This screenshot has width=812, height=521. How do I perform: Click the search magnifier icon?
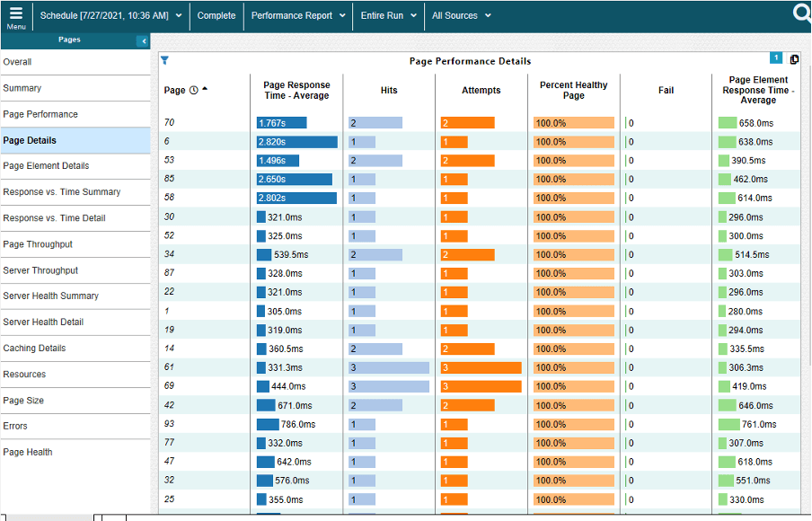coord(802,13)
